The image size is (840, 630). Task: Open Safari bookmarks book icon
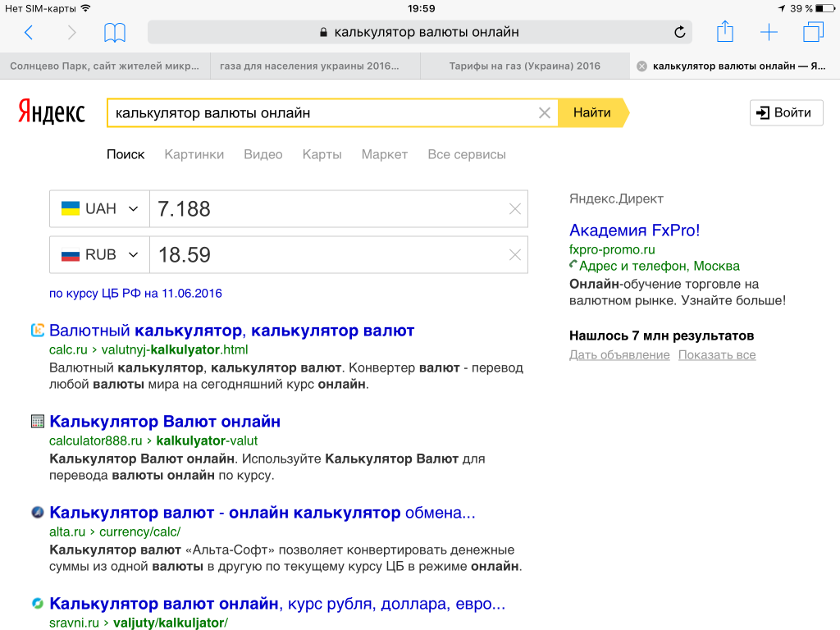pyautogui.click(x=115, y=32)
